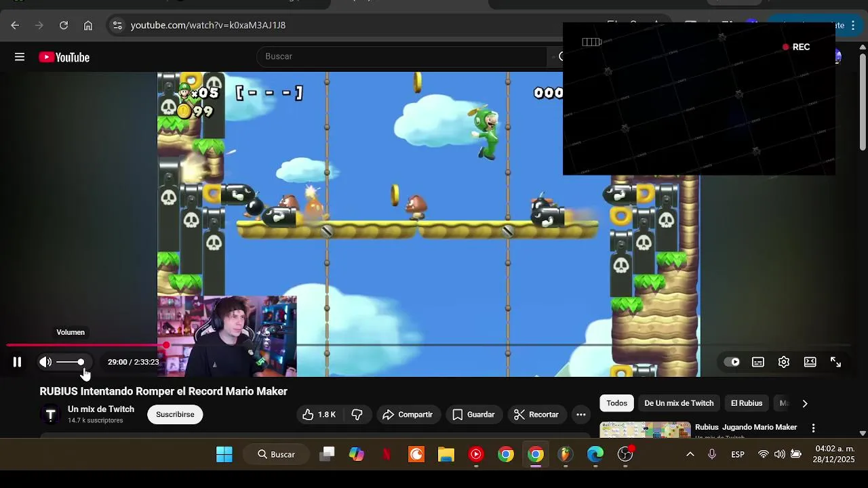The width and height of the screenshot is (868, 488).
Task: Open the player settings gear
Action: tap(784, 362)
